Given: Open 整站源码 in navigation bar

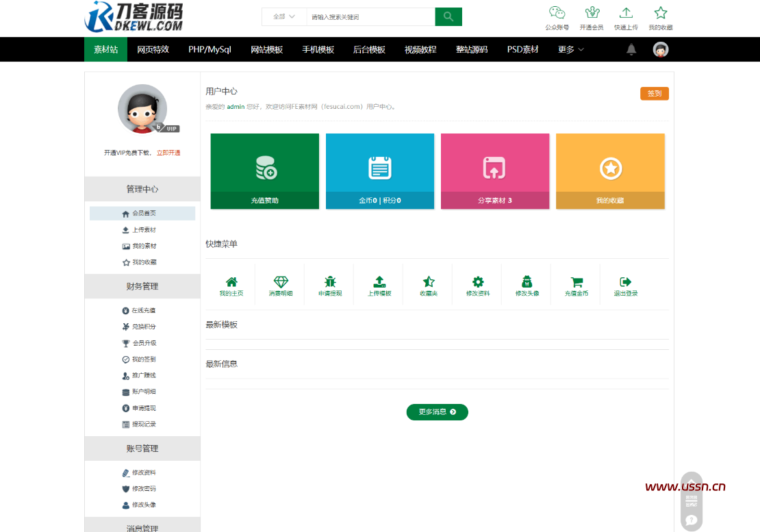Looking at the screenshot, I should point(472,49).
